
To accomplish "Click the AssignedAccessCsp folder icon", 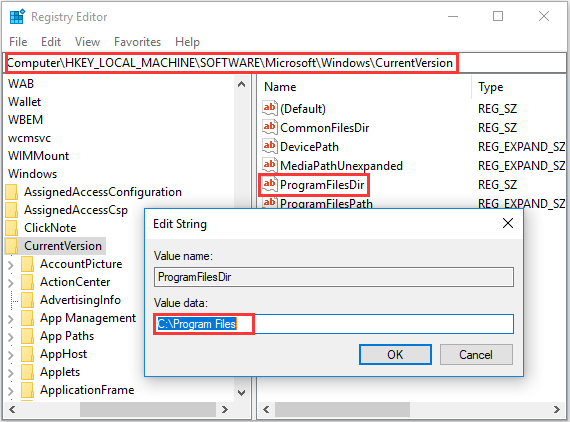I will 12,210.
